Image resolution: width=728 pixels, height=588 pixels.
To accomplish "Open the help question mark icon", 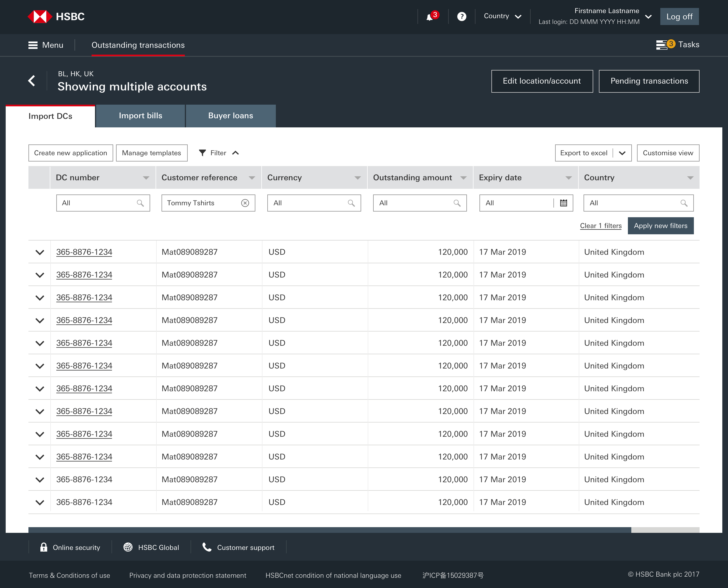I will [x=461, y=16].
